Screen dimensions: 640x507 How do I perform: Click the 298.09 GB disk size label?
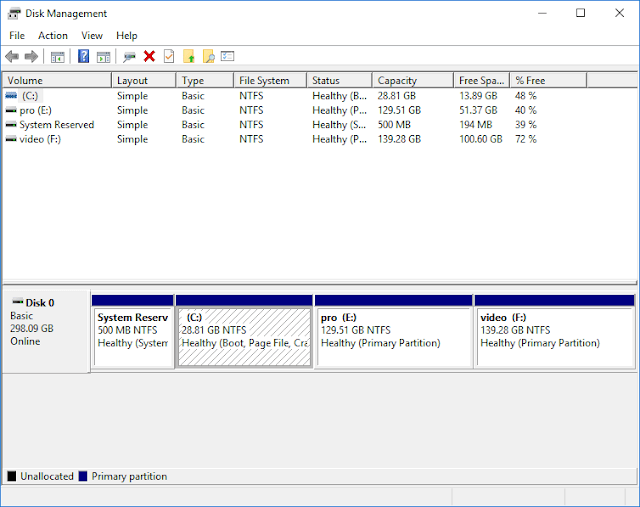coord(32,329)
